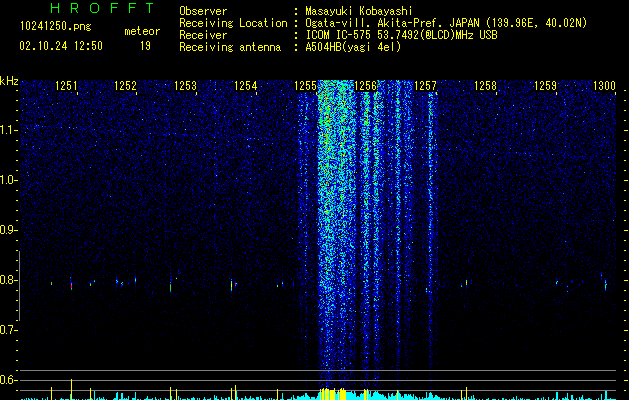
Task: Click the 1259 time marker
Action: tap(546, 86)
